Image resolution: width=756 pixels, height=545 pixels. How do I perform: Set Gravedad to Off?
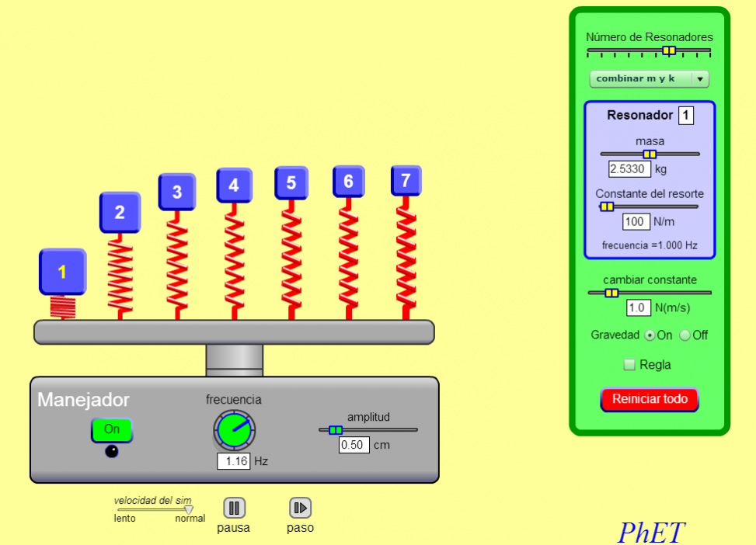[685, 335]
